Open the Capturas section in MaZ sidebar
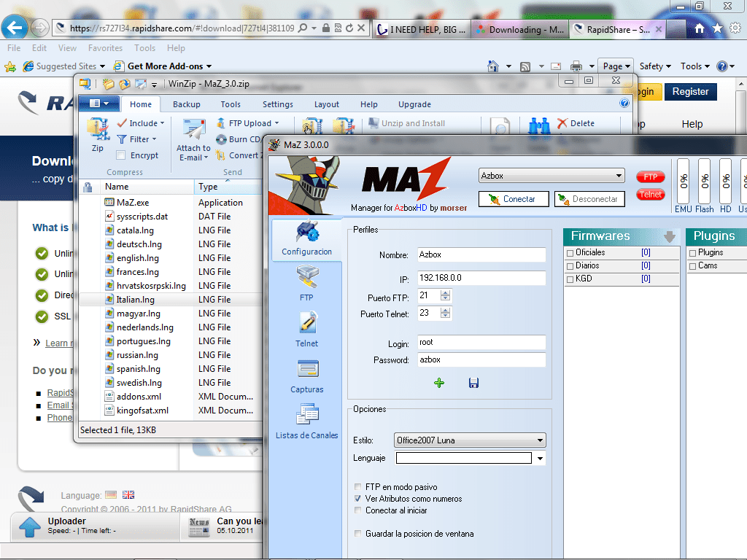The height and width of the screenshot is (560, 747). click(x=307, y=376)
